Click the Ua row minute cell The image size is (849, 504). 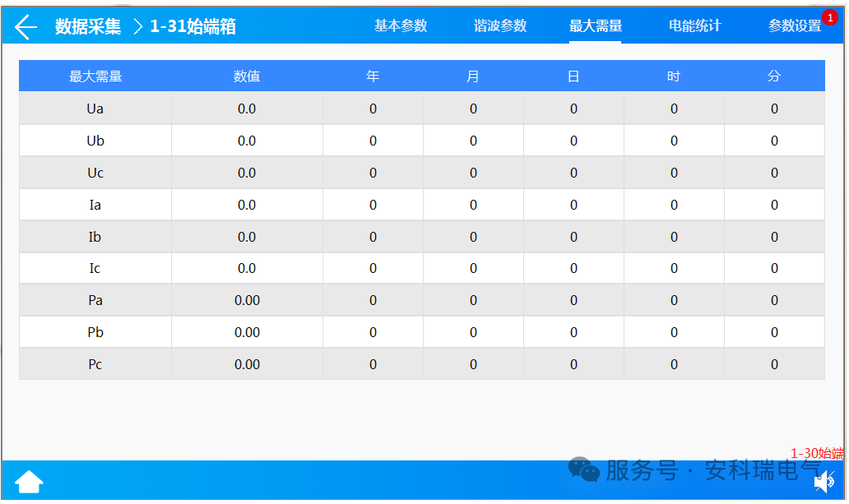tap(774, 109)
